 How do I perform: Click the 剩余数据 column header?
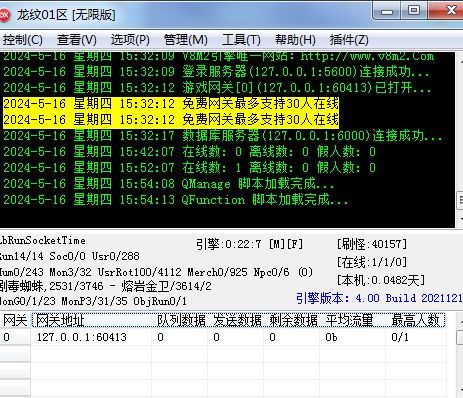[x=293, y=321]
